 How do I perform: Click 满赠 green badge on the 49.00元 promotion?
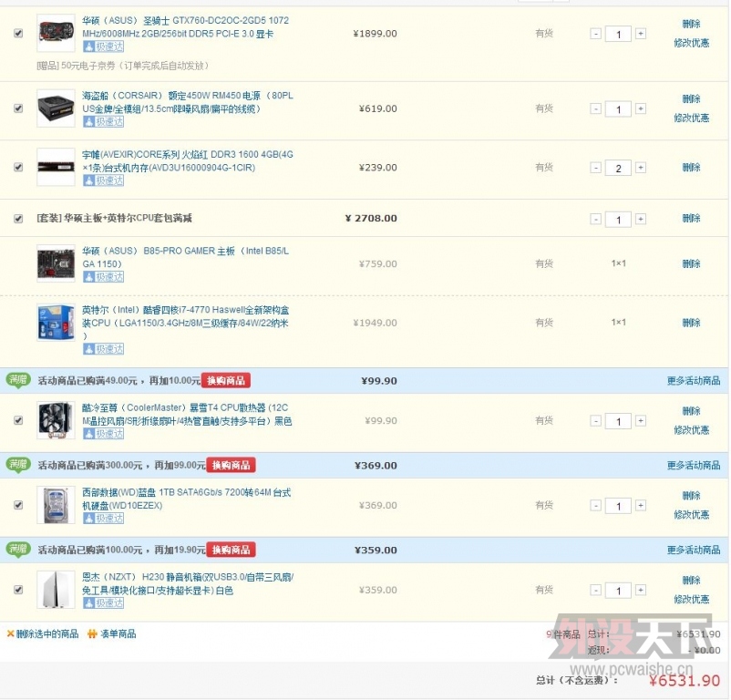[x=18, y=380]
